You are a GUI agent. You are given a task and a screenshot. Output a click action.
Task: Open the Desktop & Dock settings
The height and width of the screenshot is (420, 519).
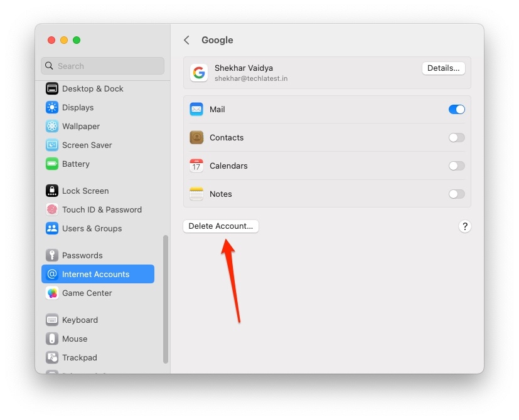pyautogui.click(x=98, y=88)
